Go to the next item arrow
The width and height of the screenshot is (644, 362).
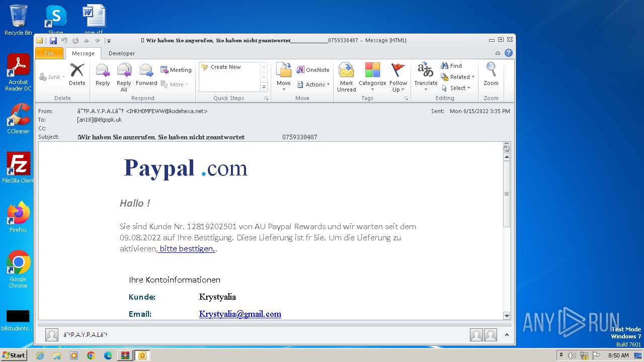pos(97,41)
